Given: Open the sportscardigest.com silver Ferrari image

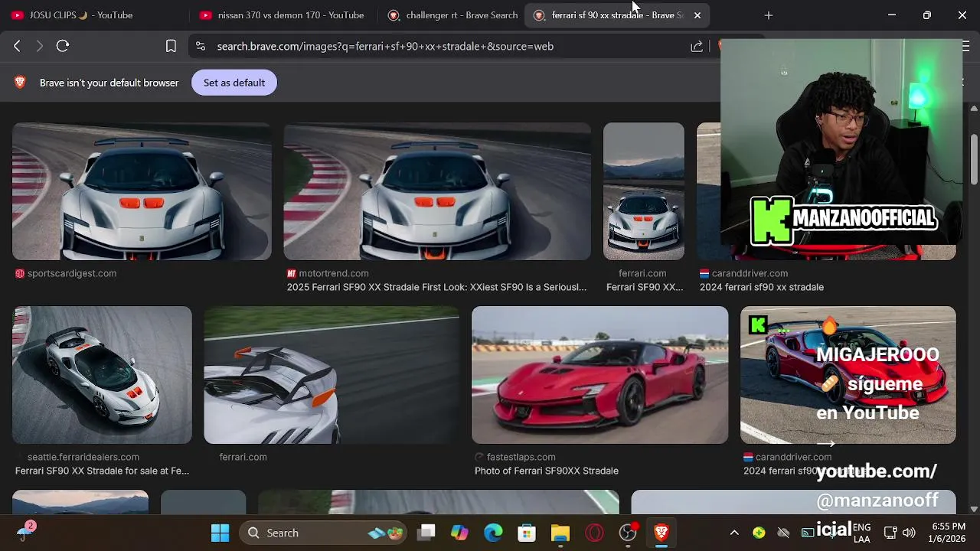Looking at the screenshot, I should tap(142, 191).
